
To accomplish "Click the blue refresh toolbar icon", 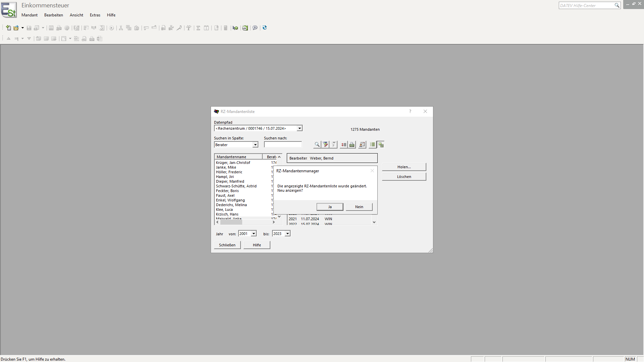I will pos(265,28).
